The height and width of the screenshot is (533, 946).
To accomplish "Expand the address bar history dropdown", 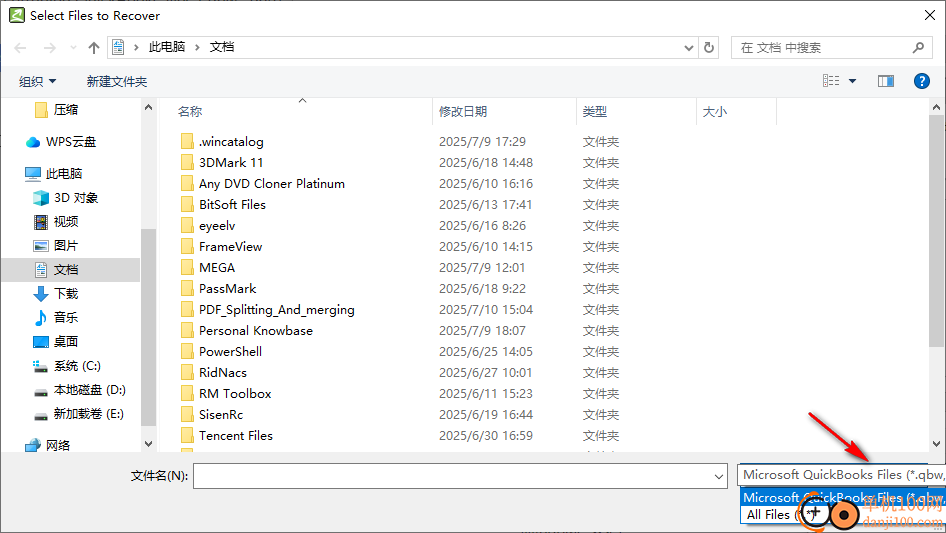I will point(688,48).
